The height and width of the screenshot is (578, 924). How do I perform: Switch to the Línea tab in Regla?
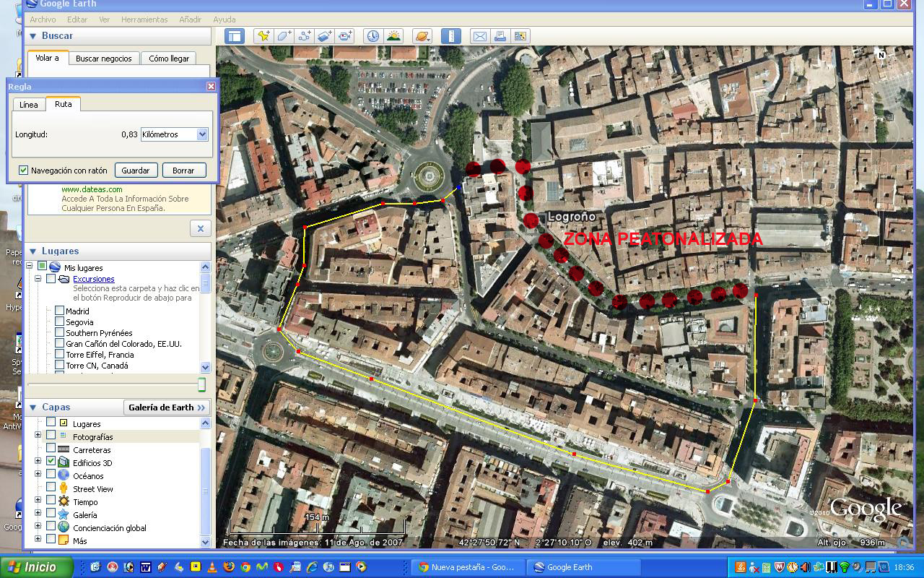[x=29, y=105]
